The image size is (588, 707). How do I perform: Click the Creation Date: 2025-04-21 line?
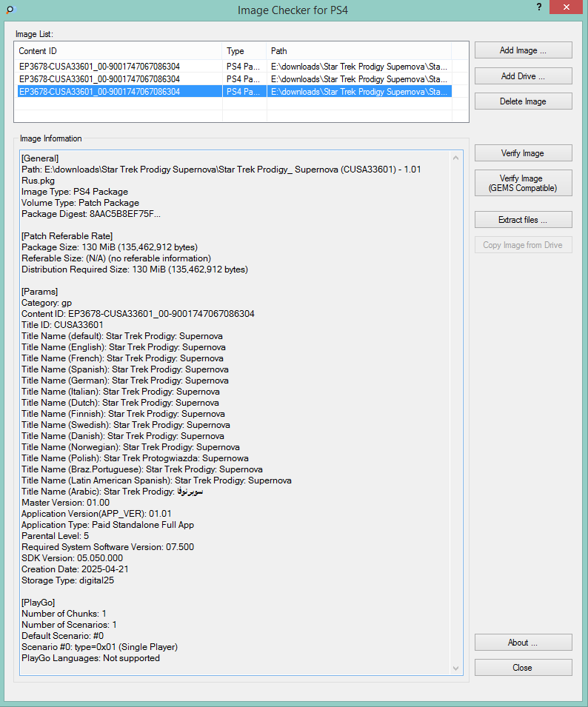coord(75,569)
